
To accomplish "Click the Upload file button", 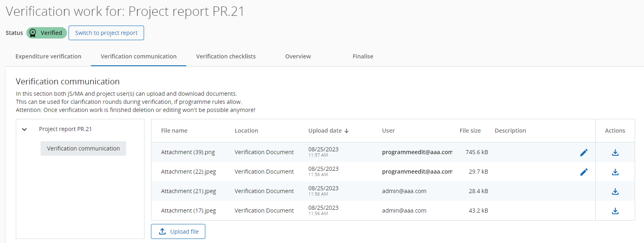I will (x=178, y=232).
